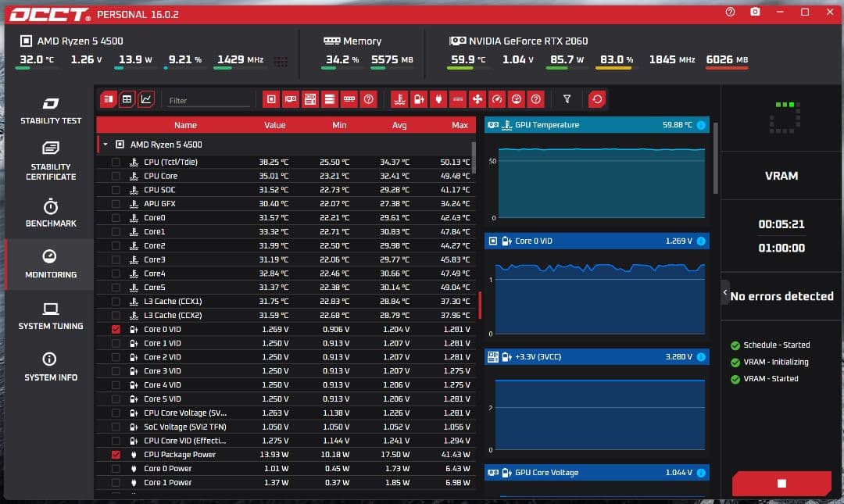This screenshot has height=504, width=844.
Task: Open the Stability Test section
Action: coord(51,111)
